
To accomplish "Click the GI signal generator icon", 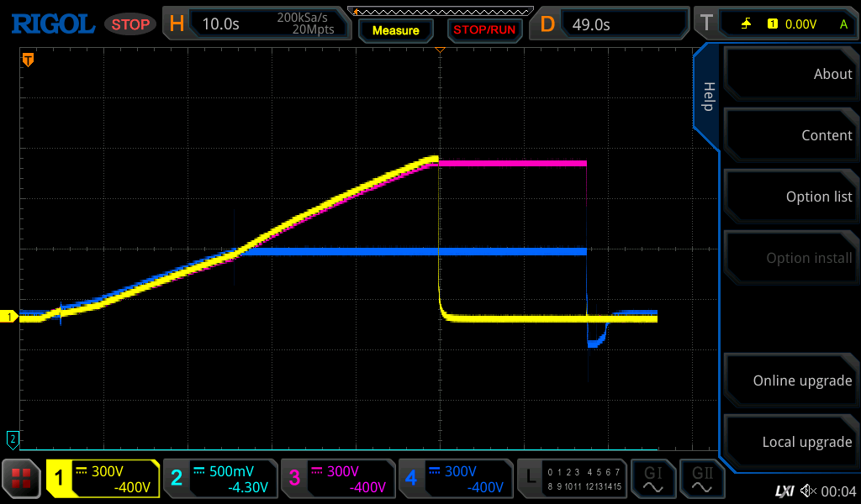I will click(652, 479).
